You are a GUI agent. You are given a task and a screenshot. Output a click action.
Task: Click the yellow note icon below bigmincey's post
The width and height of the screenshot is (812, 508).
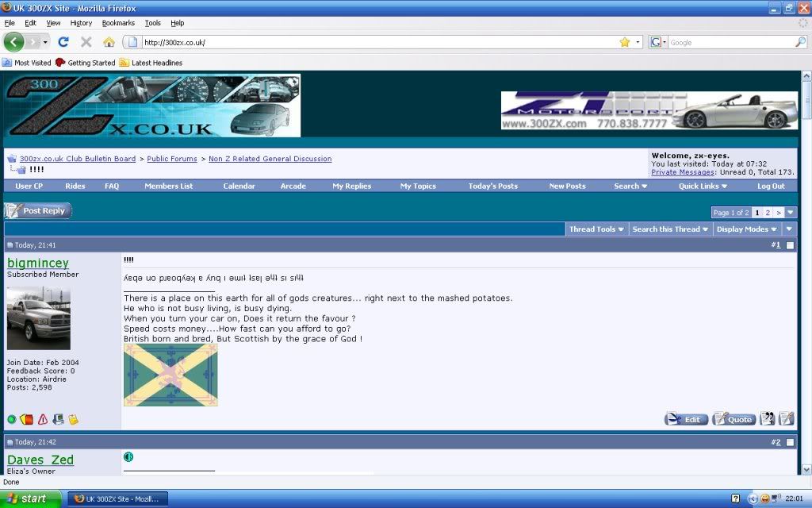click(x=71, y=419)
